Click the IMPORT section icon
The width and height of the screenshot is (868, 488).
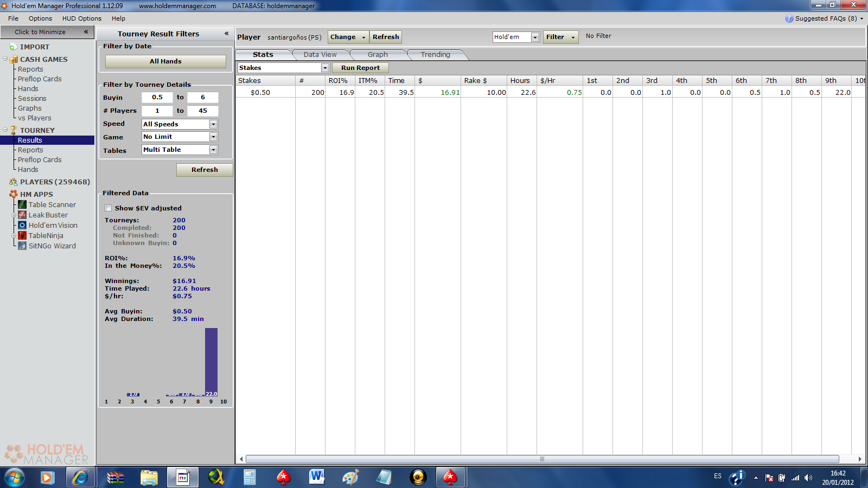click(x=13, y=47)
